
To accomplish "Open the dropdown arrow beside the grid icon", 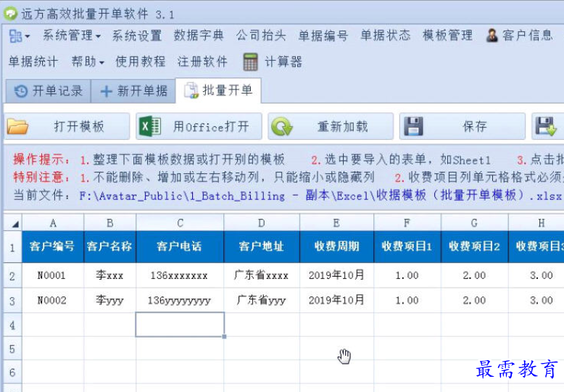I will pos(28,37).
